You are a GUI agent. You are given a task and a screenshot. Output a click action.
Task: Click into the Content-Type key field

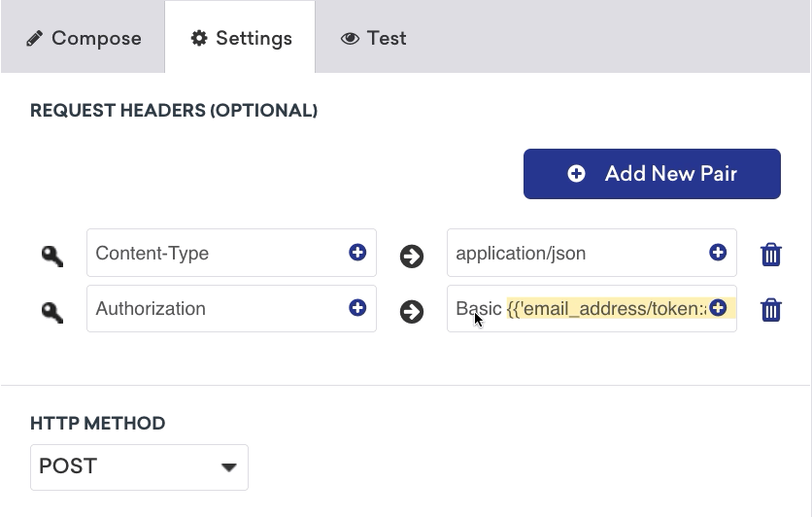(214, 254)
